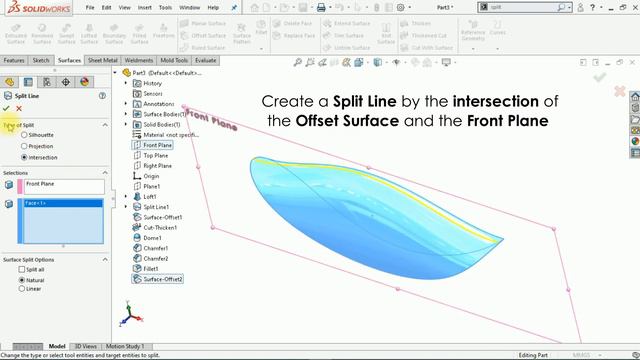Switch to Sketch tab
Image resolution: width=640 pixels, height=360 pixels.
click(41, 60)
